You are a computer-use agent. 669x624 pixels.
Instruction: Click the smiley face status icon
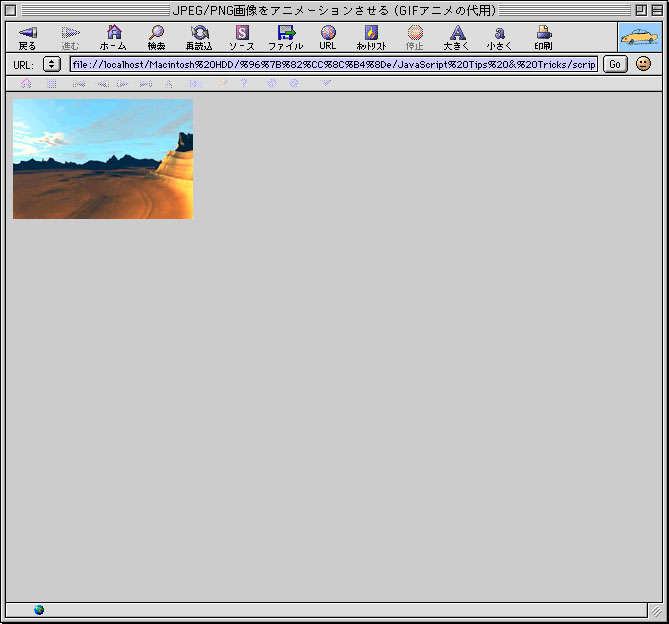pyautogui.click(x=643, y=64)
